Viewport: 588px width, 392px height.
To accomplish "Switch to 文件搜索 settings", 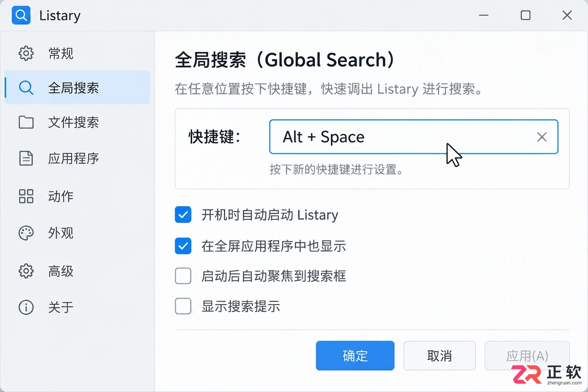I will [78, 122].
